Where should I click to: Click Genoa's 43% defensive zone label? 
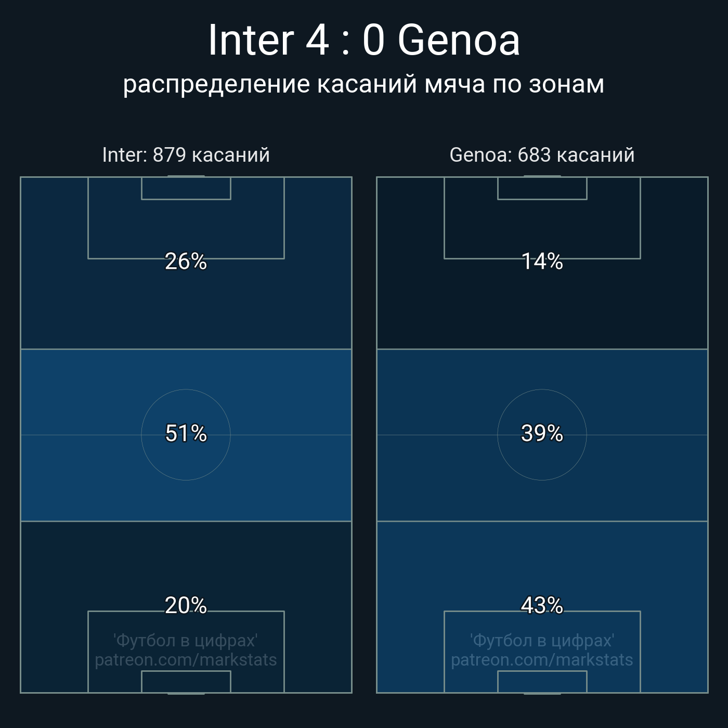(x=542, y=605)
